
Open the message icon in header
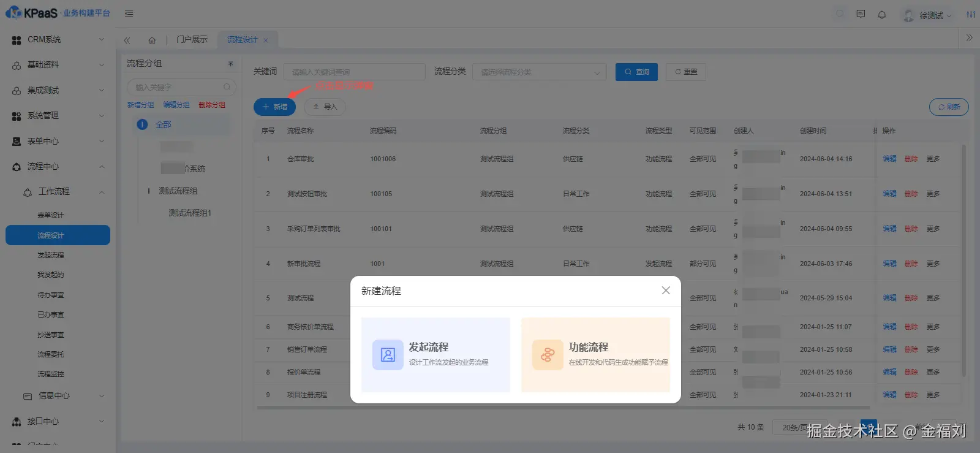861,14
